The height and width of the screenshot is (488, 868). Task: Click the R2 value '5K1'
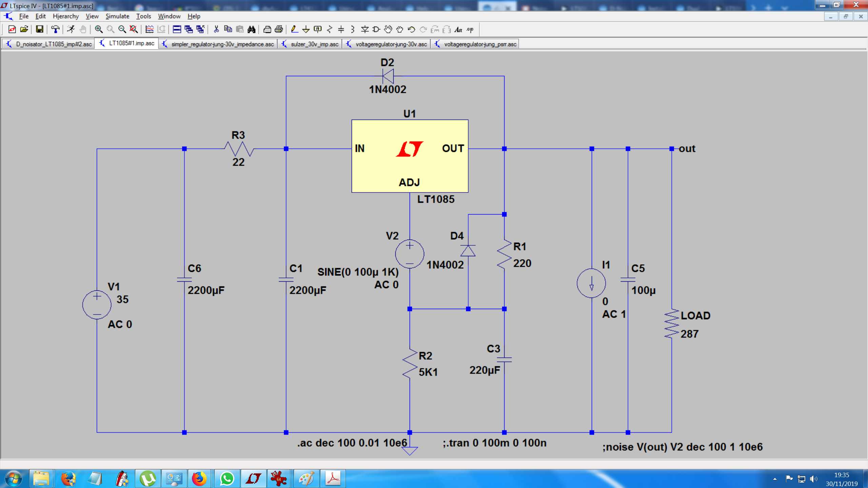428,372
